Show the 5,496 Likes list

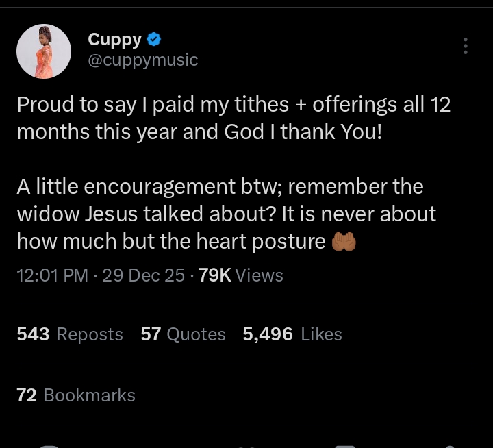(x=292, y=334)
